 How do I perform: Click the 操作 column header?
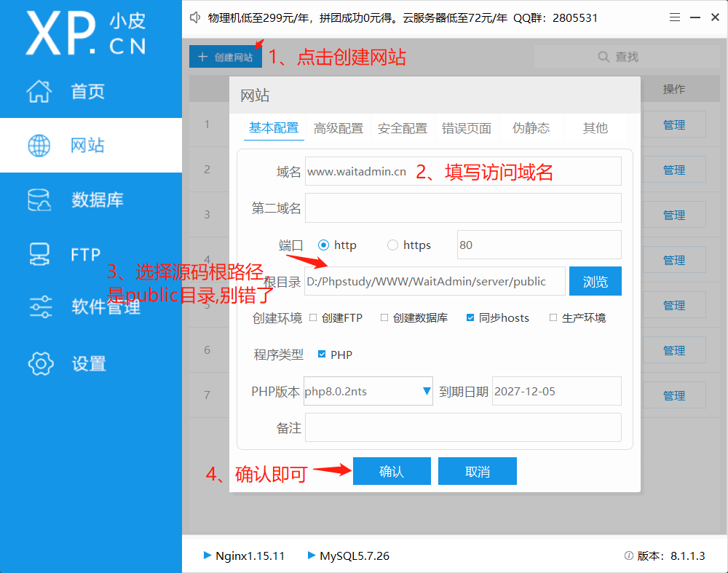[x=674, y=89]
